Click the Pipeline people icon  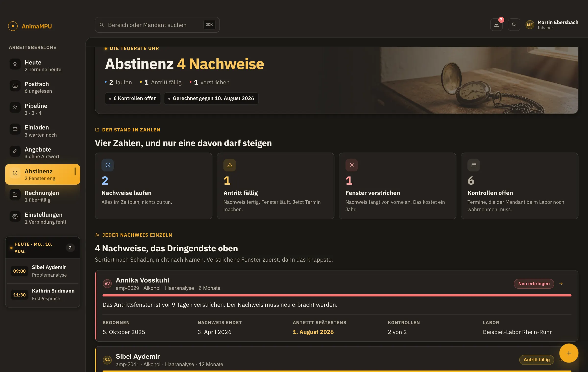pos(15,108)
